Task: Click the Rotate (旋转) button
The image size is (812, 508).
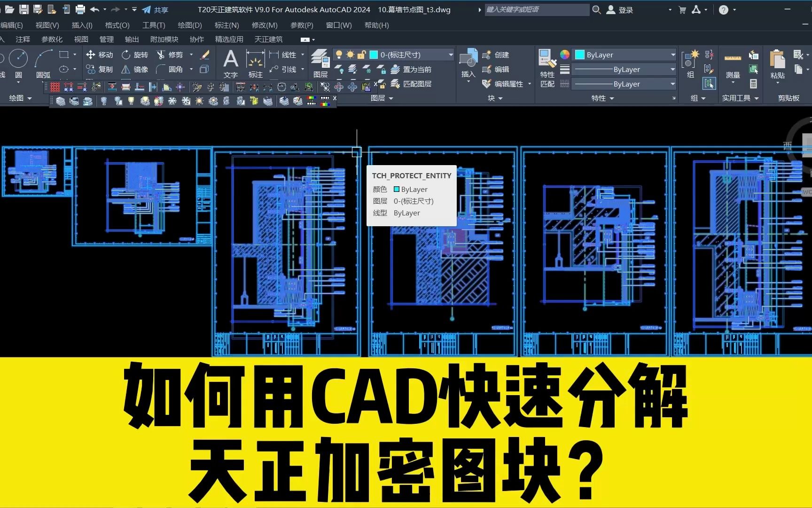Action: pos(135,55)
